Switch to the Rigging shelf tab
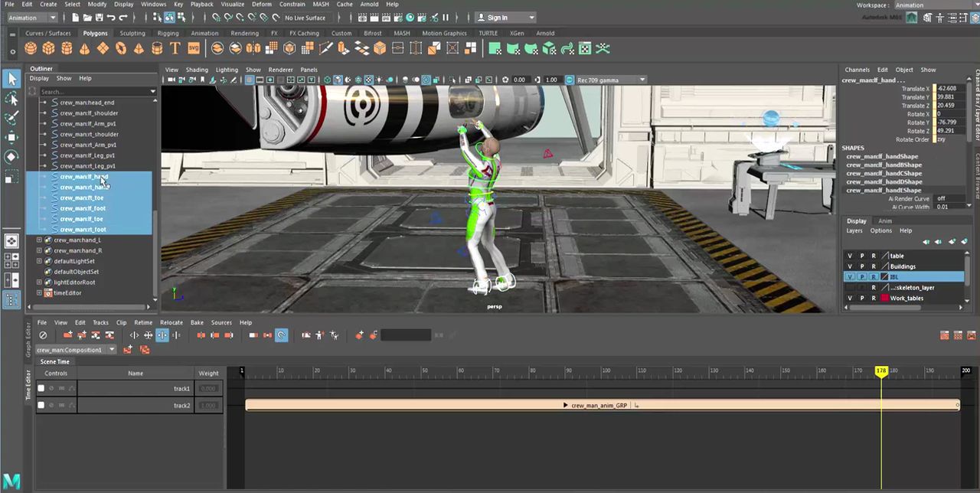The image size is (980, 493). tap(168, 33)
